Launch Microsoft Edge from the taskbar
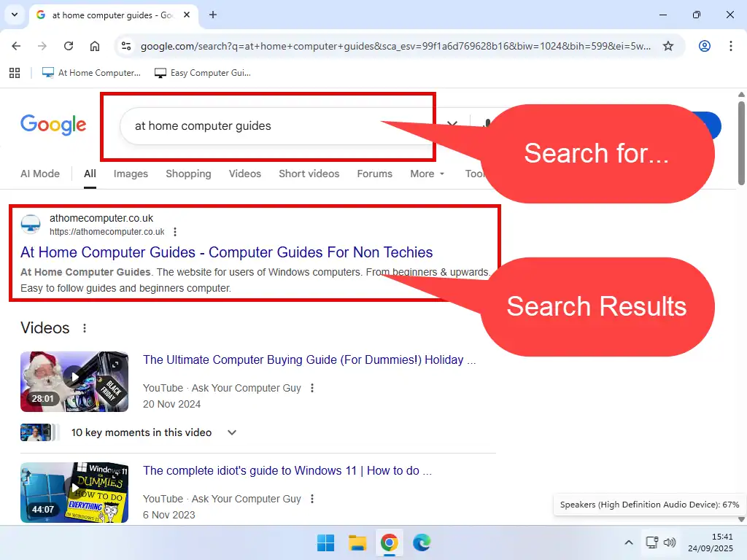The image size is (747, 560). [x=421, y=542]
